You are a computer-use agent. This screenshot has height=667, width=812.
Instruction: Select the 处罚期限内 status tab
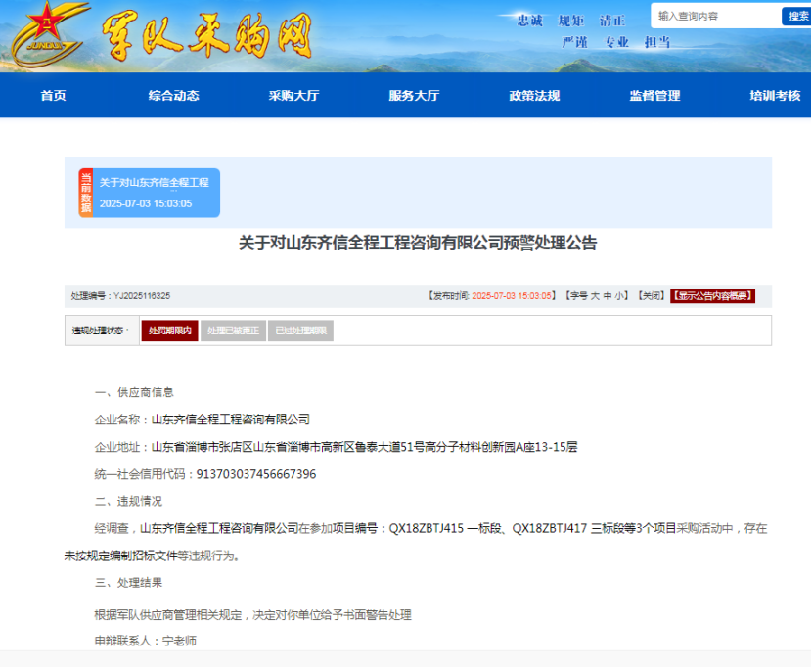pos(170,331)
